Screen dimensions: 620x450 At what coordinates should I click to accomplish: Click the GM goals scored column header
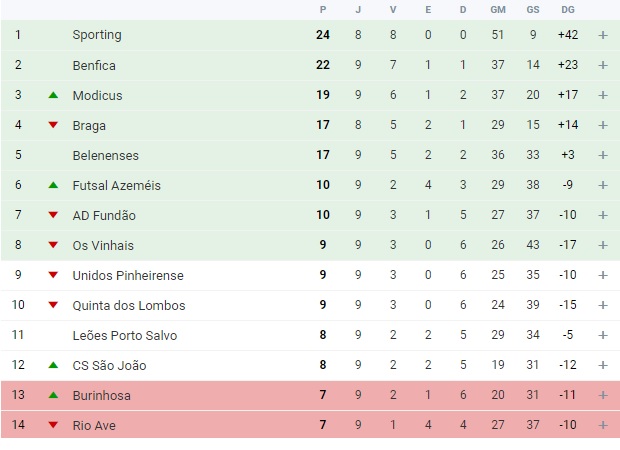pos(498,10)
